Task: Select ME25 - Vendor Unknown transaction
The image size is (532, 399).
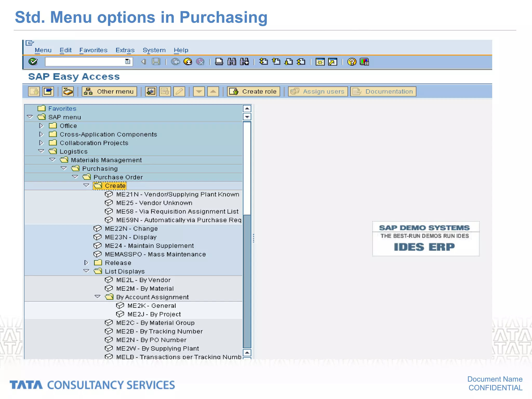Action: 154,203
